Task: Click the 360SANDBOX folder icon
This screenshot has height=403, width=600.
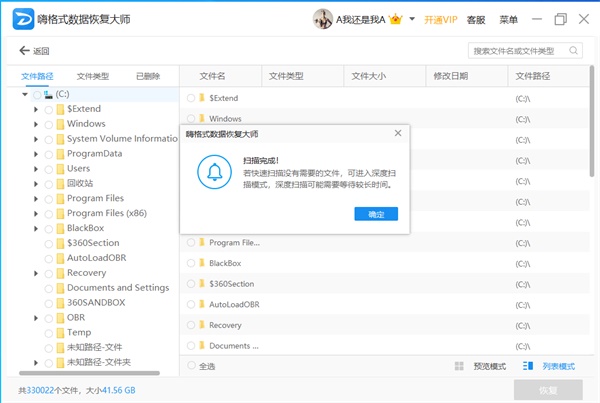Action: (60, 303)
